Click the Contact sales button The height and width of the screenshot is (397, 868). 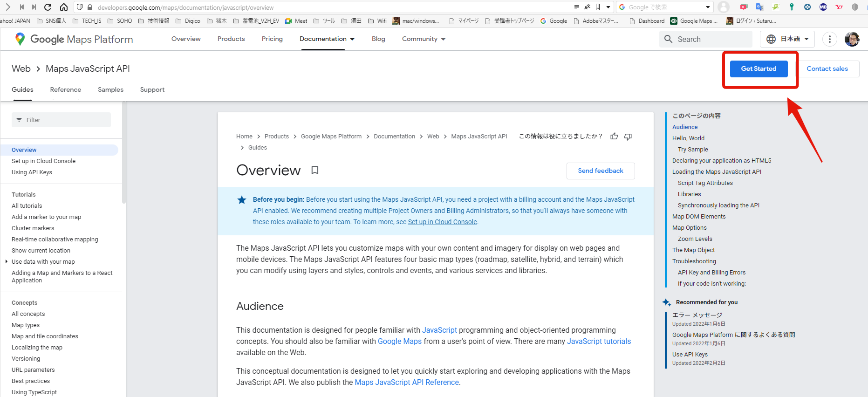point(827,68)
